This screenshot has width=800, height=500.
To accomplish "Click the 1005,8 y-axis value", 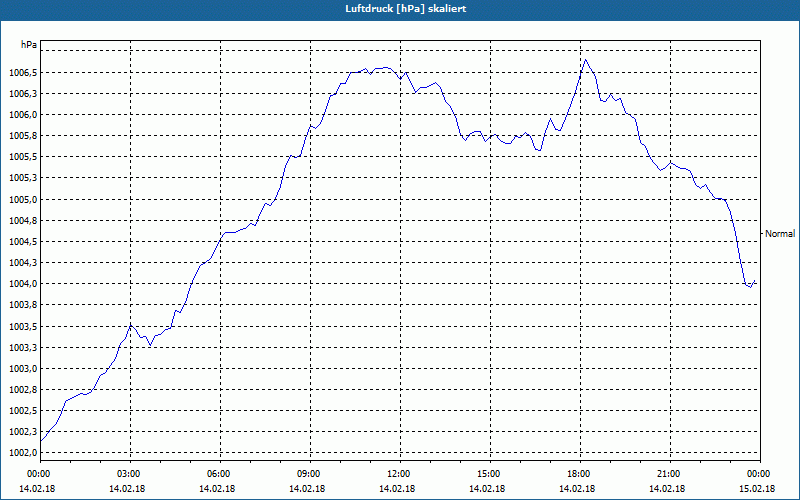I will [23, 136].
